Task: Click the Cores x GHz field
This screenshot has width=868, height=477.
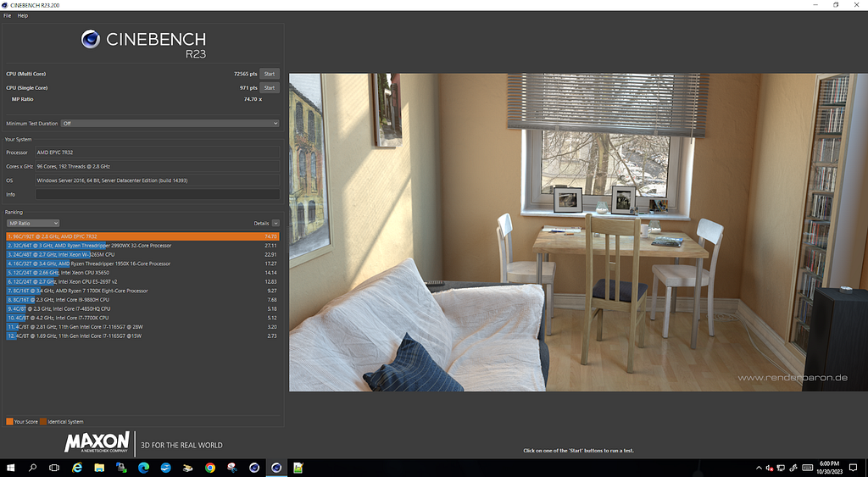Action: coord(158,166)
